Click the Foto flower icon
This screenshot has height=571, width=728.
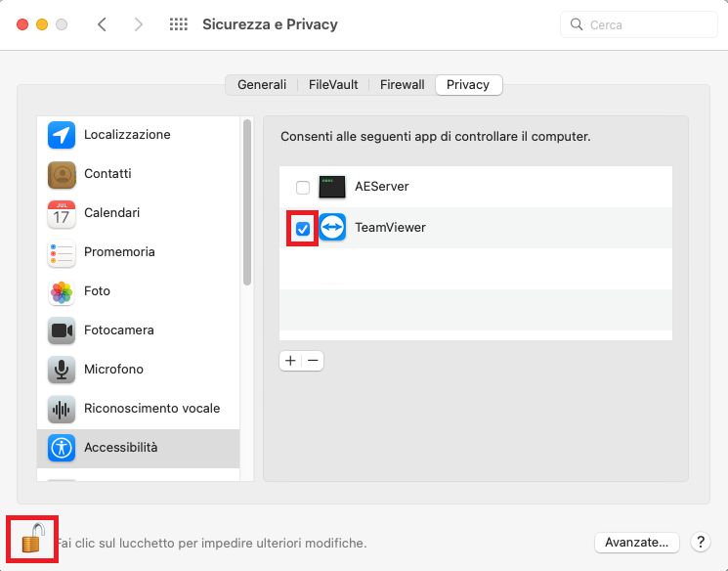coord(62,291)
